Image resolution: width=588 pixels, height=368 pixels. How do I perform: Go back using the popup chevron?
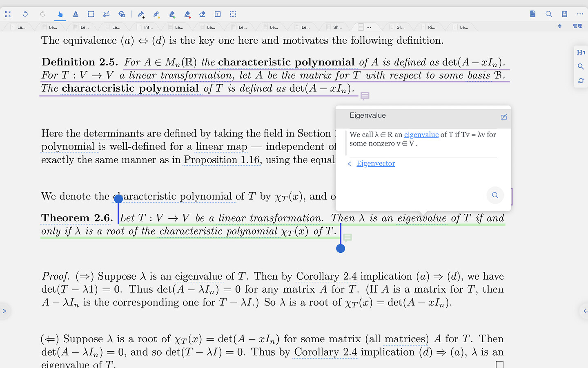[350, 164]
